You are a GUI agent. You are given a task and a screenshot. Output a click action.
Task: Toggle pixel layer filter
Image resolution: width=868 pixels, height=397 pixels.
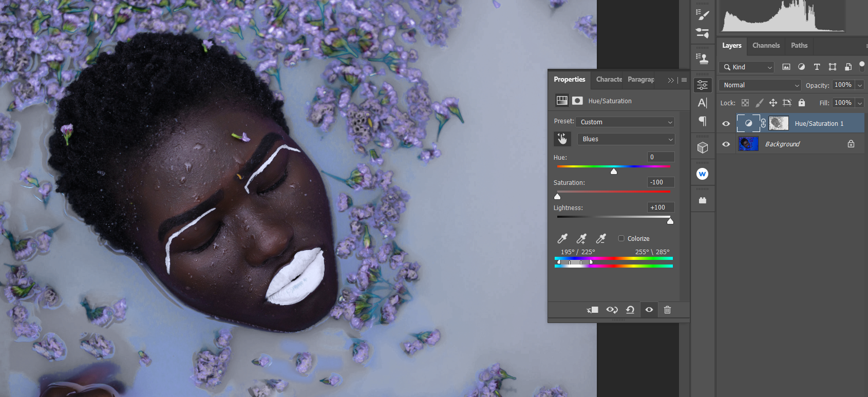(786, 67)
